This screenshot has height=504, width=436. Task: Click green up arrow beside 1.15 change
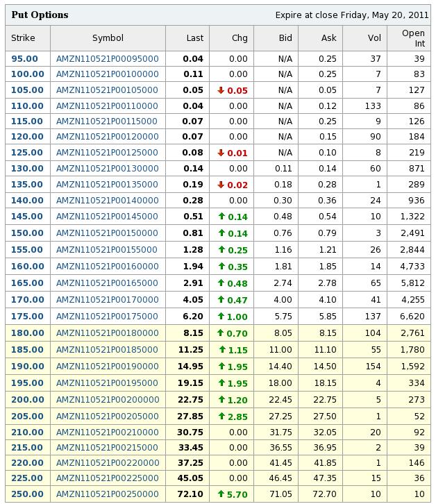(222, 349)
